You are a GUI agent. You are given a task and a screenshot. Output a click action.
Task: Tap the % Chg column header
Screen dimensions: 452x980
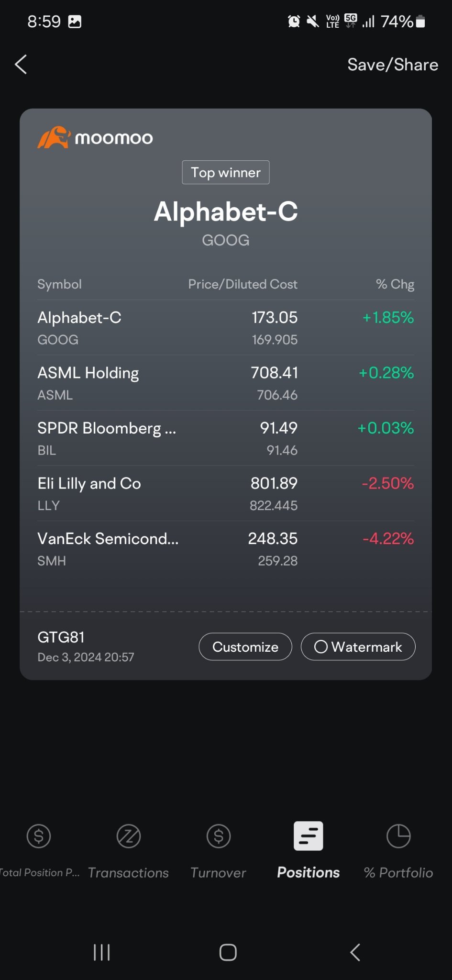pos(395,284)
